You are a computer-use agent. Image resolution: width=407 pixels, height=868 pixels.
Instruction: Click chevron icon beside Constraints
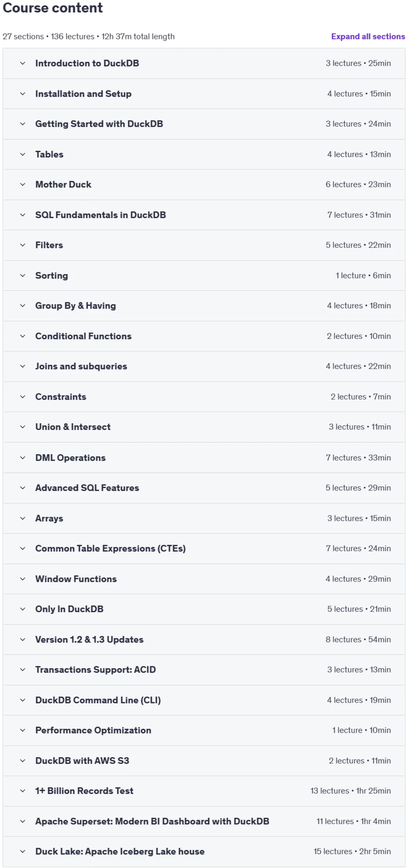(23, 397)
